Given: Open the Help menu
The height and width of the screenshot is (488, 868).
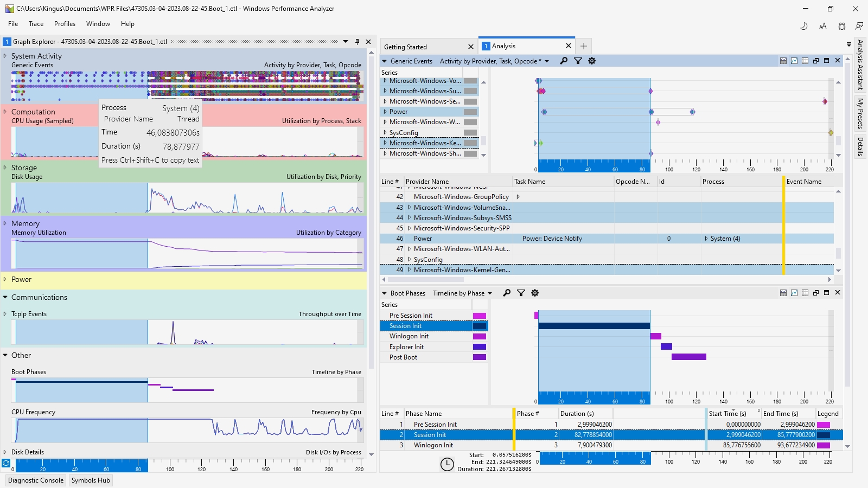Looking at the screenshot, I should tap(127, 24).
